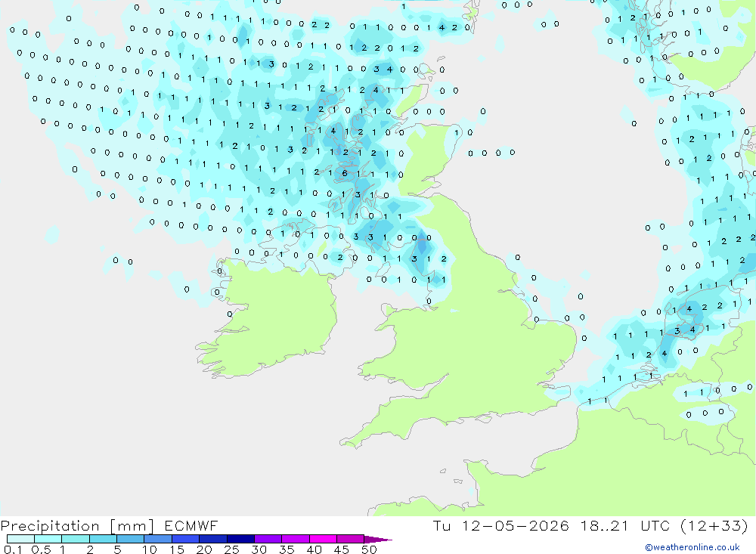This screenshot has width=756, height=554.
Task: Select the 10 to 15 blue legend swatch
Action: point(158,539)
